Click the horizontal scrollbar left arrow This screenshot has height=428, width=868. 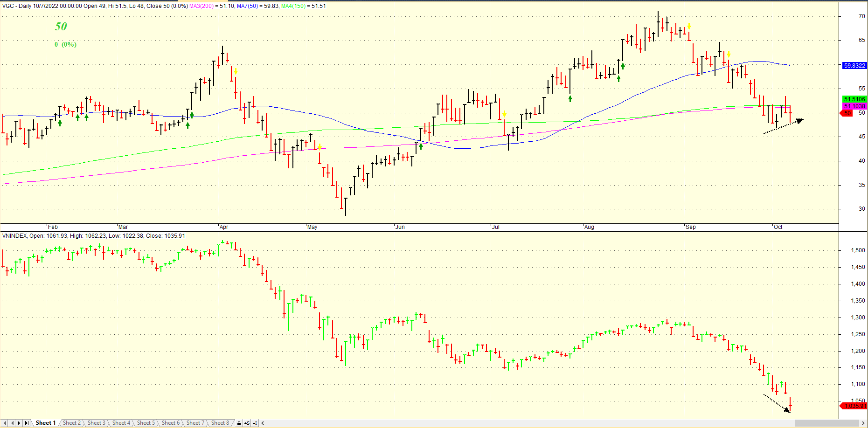(x=263, y=423)
